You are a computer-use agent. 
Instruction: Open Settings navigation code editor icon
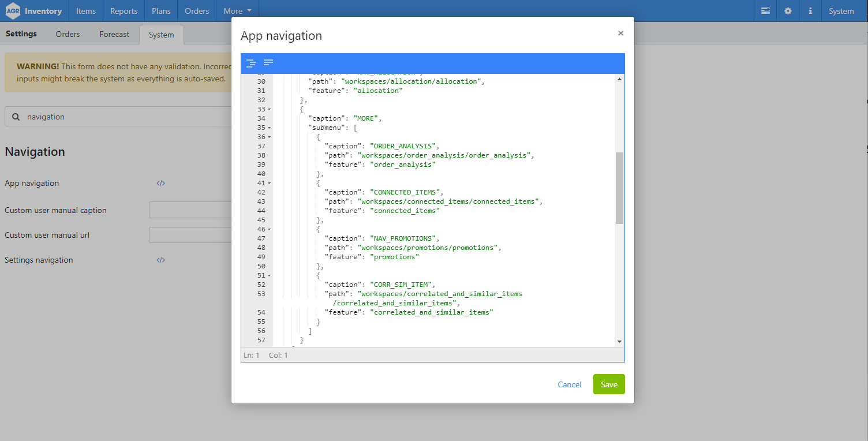coord(161,260)
